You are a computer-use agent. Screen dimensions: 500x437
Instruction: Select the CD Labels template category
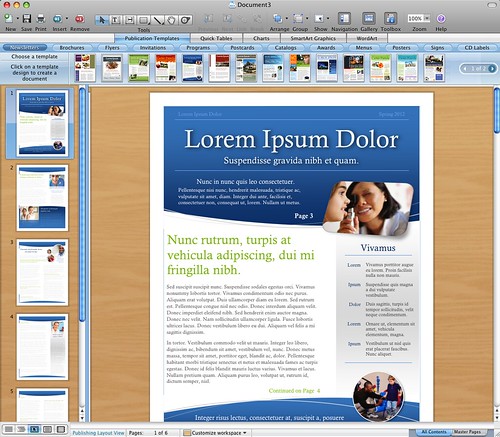coord(477,48)
